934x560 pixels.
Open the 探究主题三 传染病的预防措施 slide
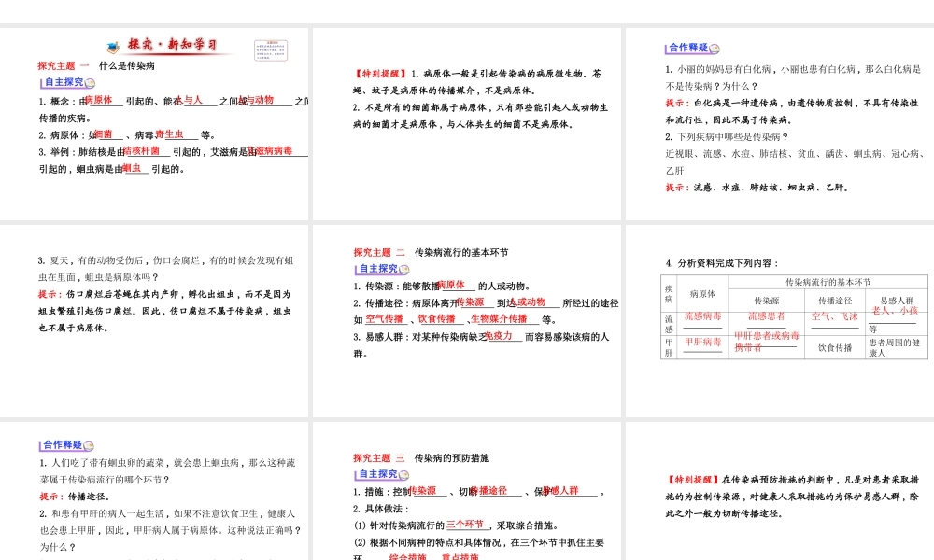467,491
